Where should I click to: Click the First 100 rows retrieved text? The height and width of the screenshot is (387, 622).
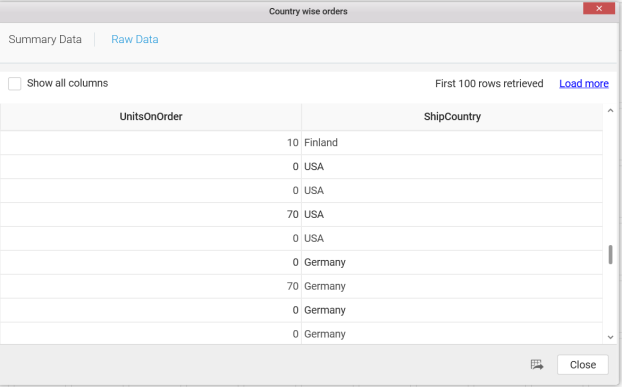coord(489,84)
